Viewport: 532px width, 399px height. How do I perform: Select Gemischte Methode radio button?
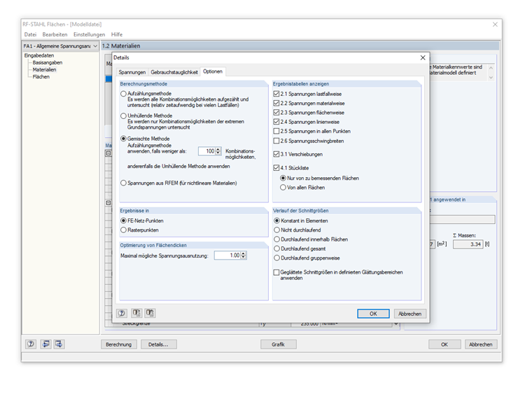123,139
